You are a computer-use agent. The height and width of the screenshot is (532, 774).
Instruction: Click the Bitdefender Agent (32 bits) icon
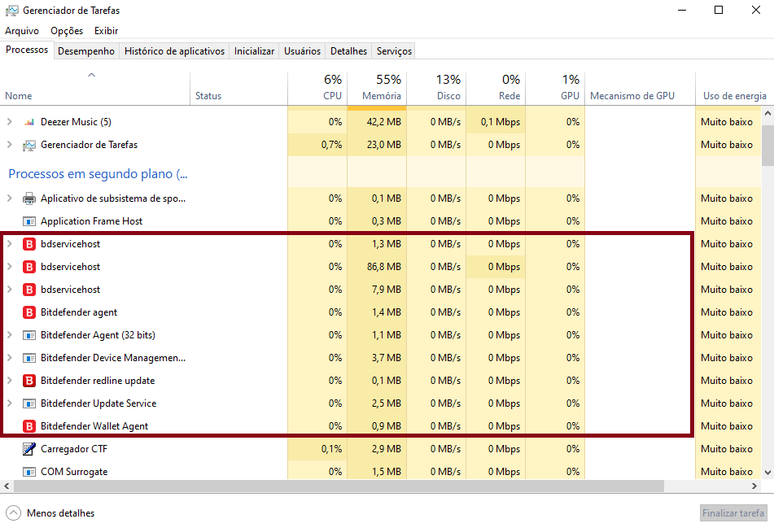click(29, 335)
